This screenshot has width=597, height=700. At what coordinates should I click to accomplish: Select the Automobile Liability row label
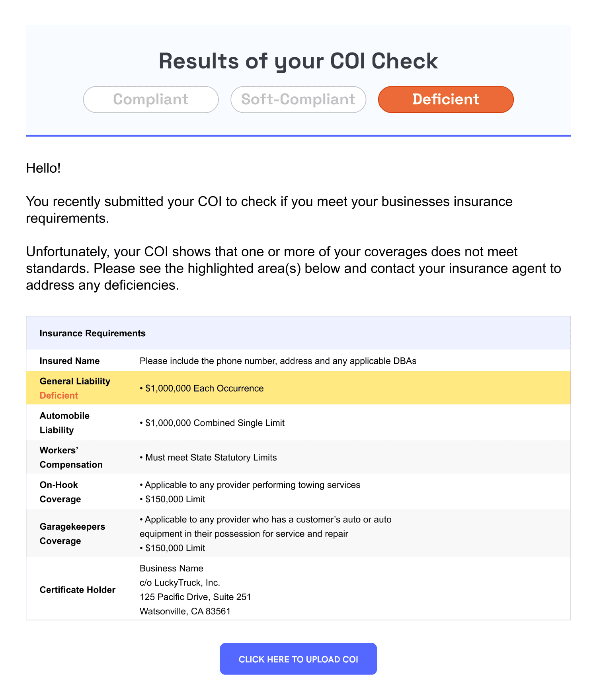[x=64, y=423]
